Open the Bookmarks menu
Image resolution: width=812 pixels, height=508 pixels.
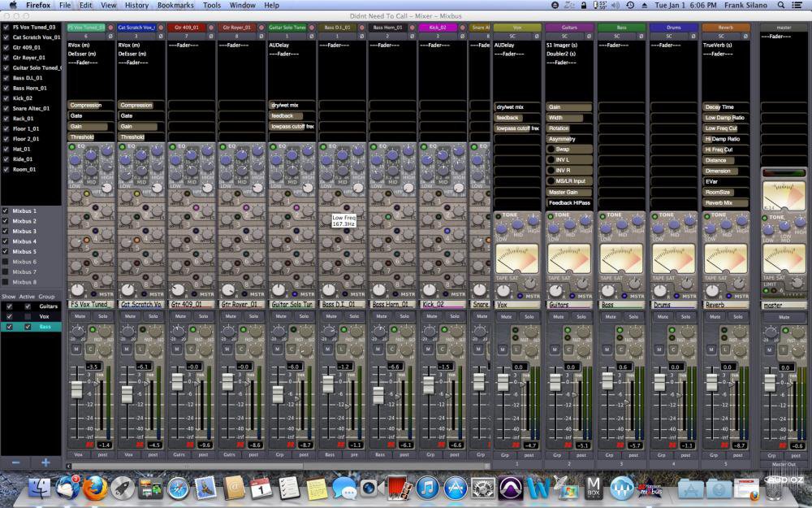click(175, 5)
